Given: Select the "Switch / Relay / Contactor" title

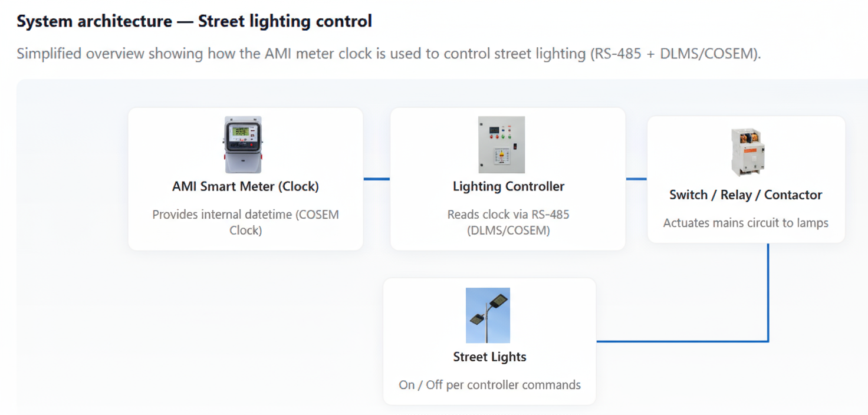Looking at the screenshot, I should click(745, 195).
